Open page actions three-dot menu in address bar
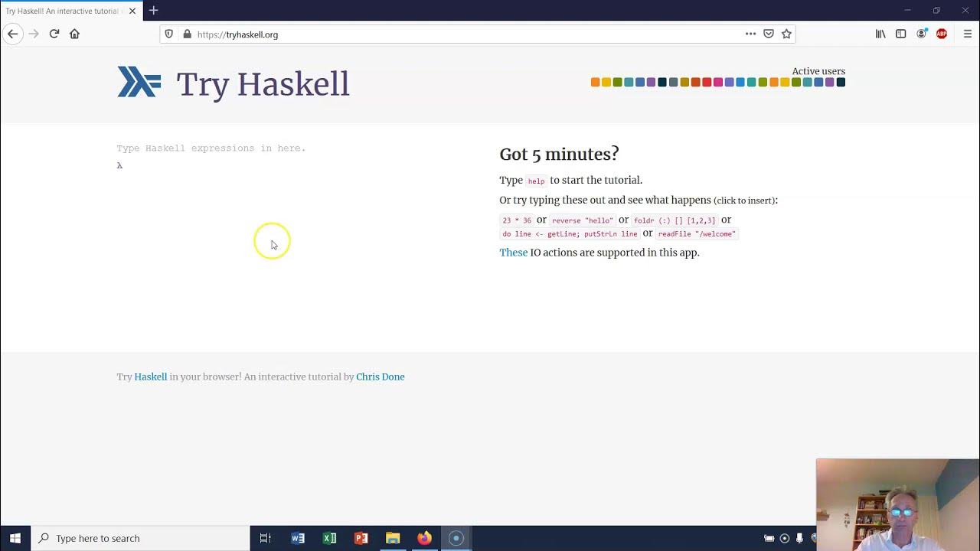This screenshot has width=980, height=551. pyautogui.click(x=750, y=34)
